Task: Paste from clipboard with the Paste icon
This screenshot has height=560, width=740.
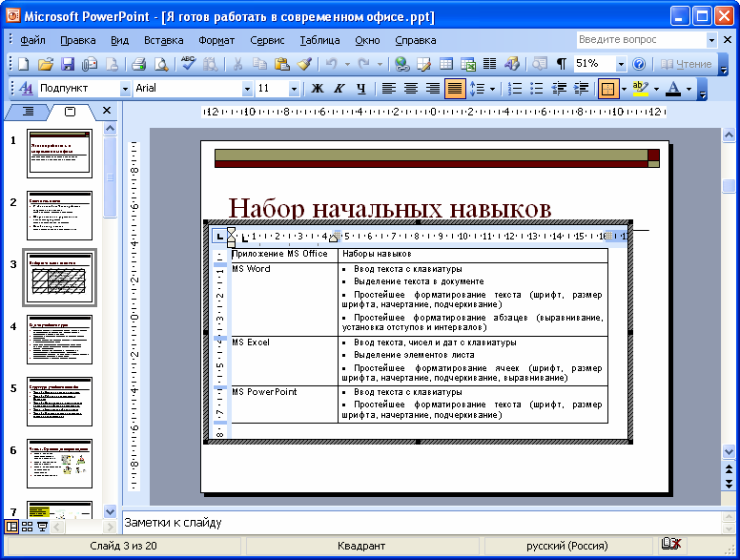Action: click(281, 64)
